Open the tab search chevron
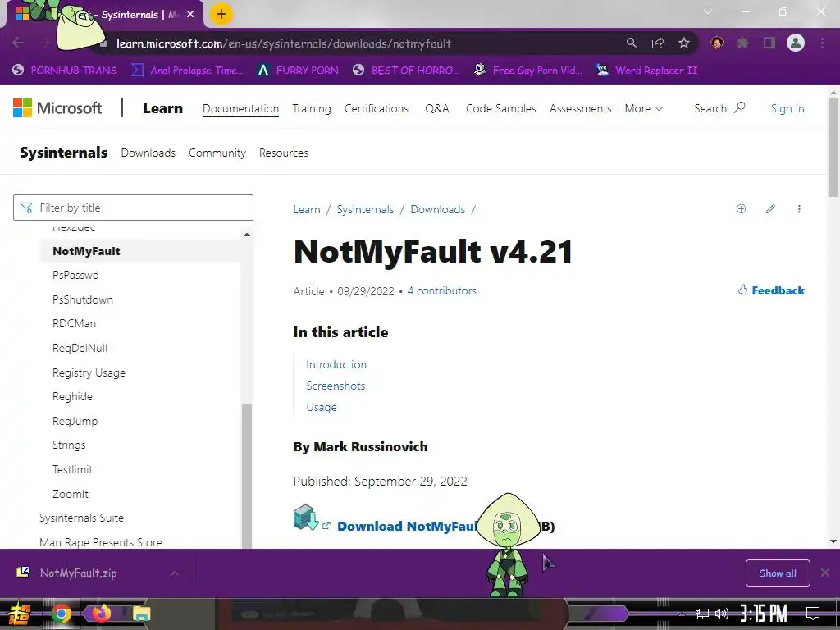840x630 pixels. pyautogui.click(x=708, y=11)
